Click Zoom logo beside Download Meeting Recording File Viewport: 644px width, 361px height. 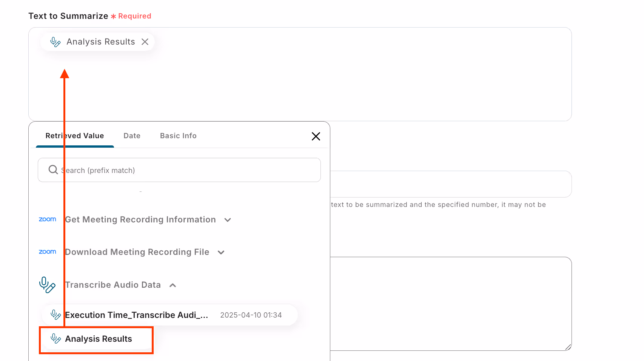[48, 252]
